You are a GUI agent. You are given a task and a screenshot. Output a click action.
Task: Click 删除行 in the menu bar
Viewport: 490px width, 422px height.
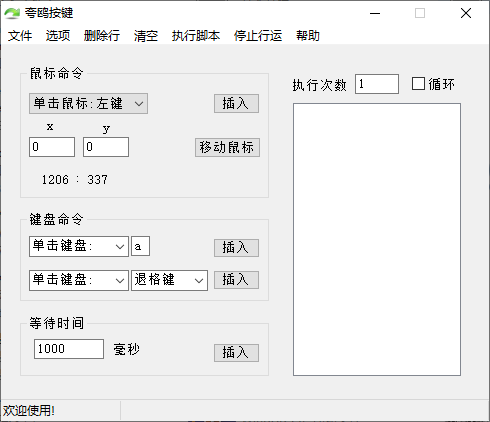tap(102, 36)
